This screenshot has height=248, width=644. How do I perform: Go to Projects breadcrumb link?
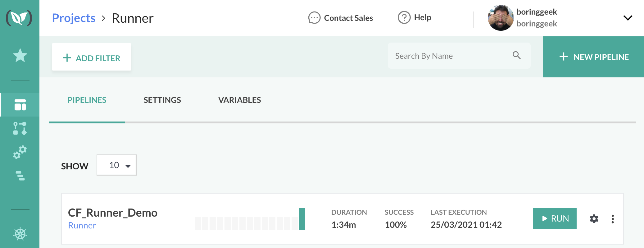(x=74, y=18)
